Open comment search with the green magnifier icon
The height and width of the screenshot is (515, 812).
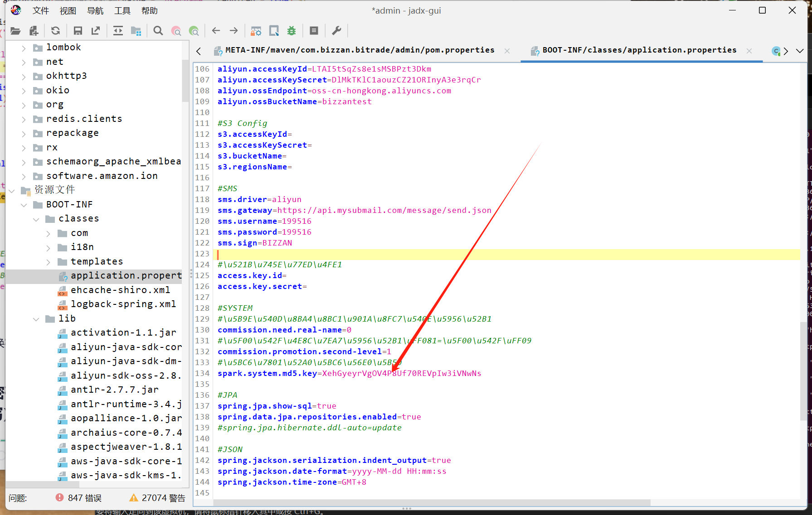(x=194, y=31)
